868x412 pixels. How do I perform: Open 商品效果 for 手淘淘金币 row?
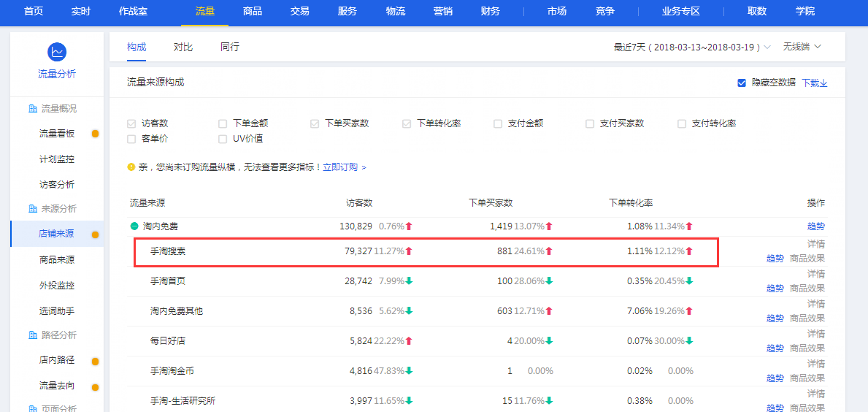click(x=807, y=378)
